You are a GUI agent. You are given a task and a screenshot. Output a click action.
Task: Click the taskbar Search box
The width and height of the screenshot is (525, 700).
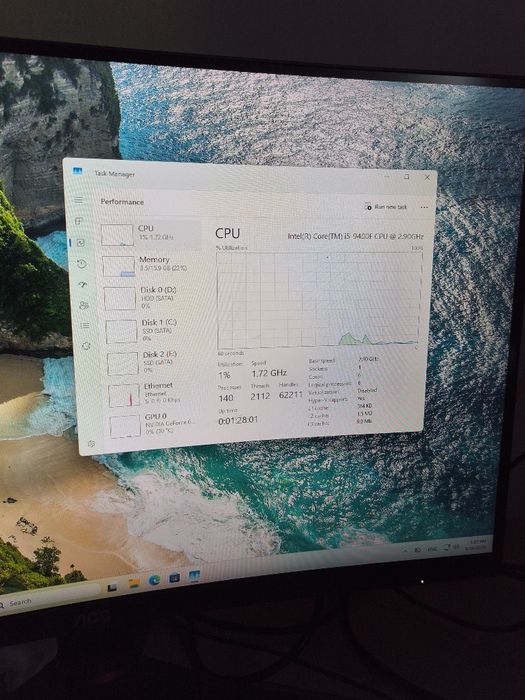[x=47, y=598]
